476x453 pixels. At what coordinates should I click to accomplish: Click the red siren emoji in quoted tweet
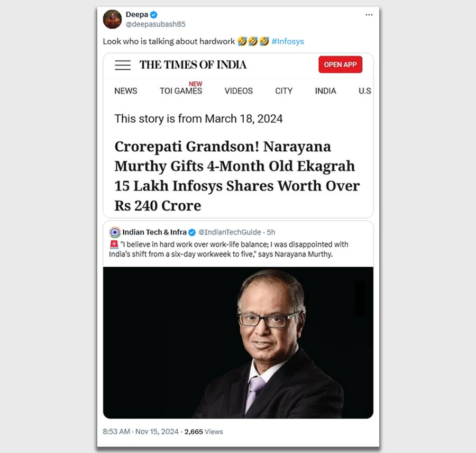pyautogui.click(x=114, y=244)
